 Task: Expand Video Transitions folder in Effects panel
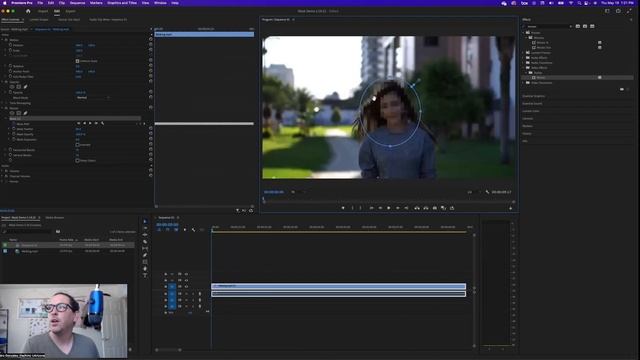[524, 83]
